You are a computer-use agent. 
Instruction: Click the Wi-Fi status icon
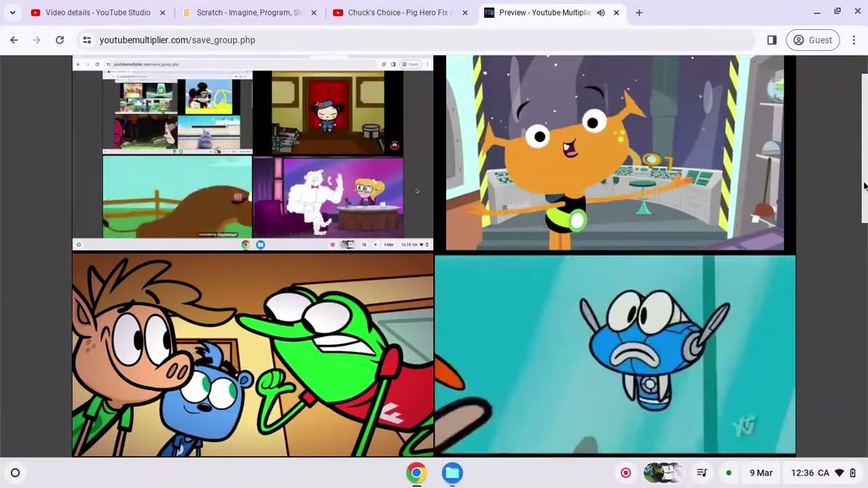coord(840,473)
